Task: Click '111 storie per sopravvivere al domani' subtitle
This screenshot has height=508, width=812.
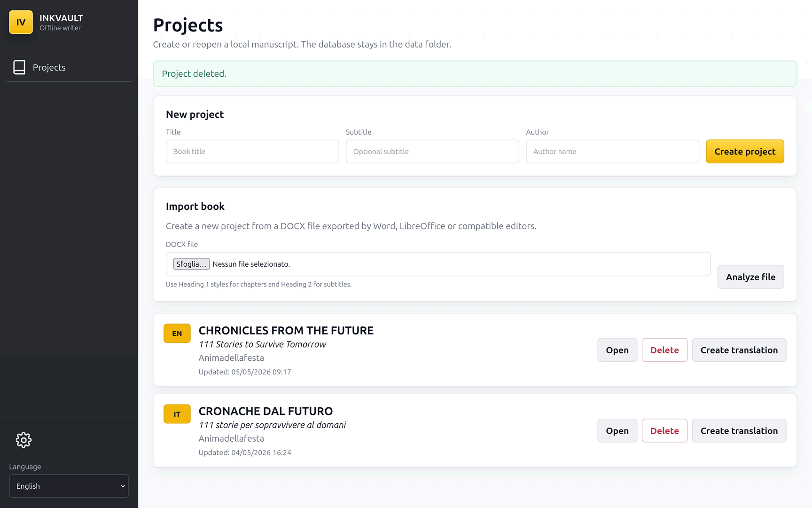Action: pos(272,425)
